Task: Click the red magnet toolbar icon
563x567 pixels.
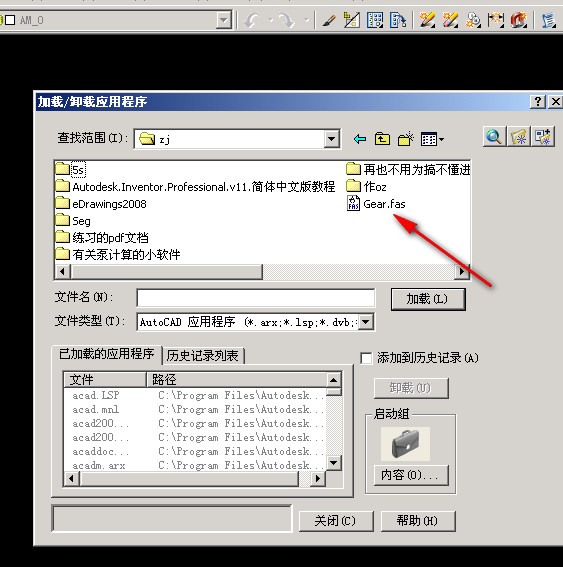Action: click(519, 20)
